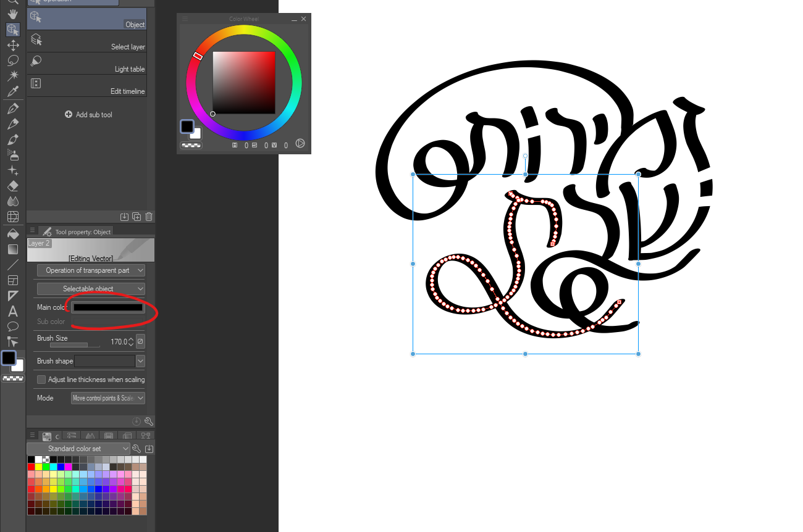Select main color black in Color Wheel panel
This screenshot has width=803, height=532.
[x=187, y=127]
